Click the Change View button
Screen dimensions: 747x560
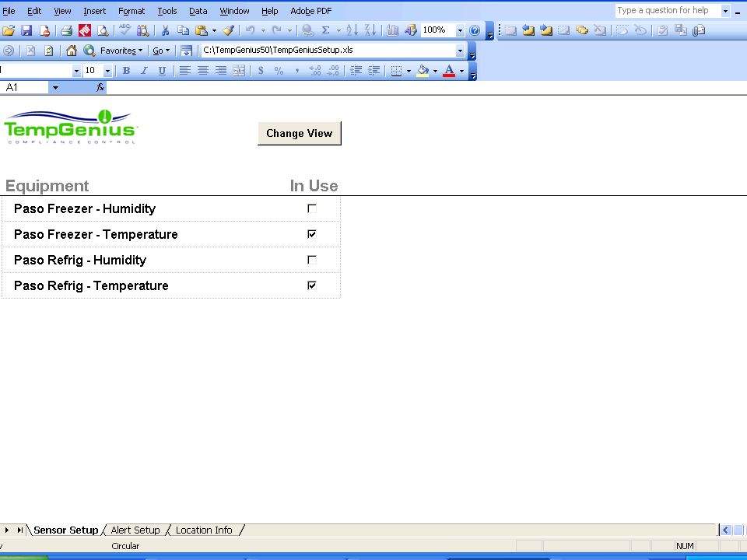point(299,133)
